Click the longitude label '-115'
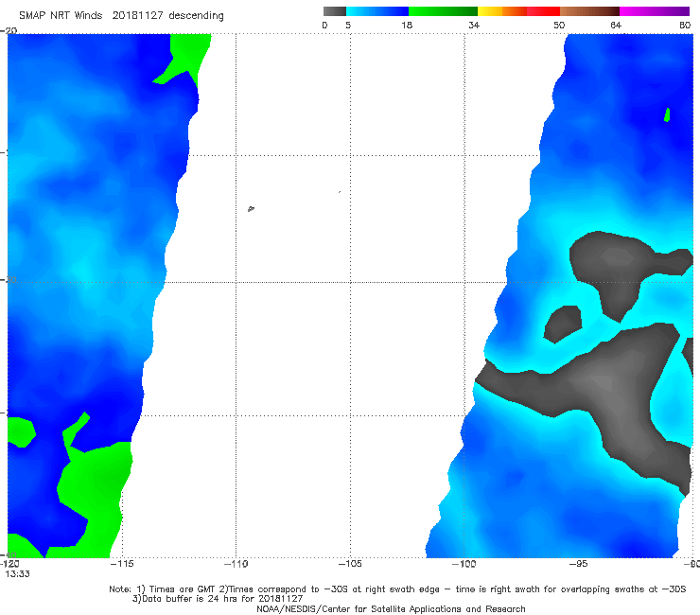Screen dimensions: 700x615 point(122,564)
